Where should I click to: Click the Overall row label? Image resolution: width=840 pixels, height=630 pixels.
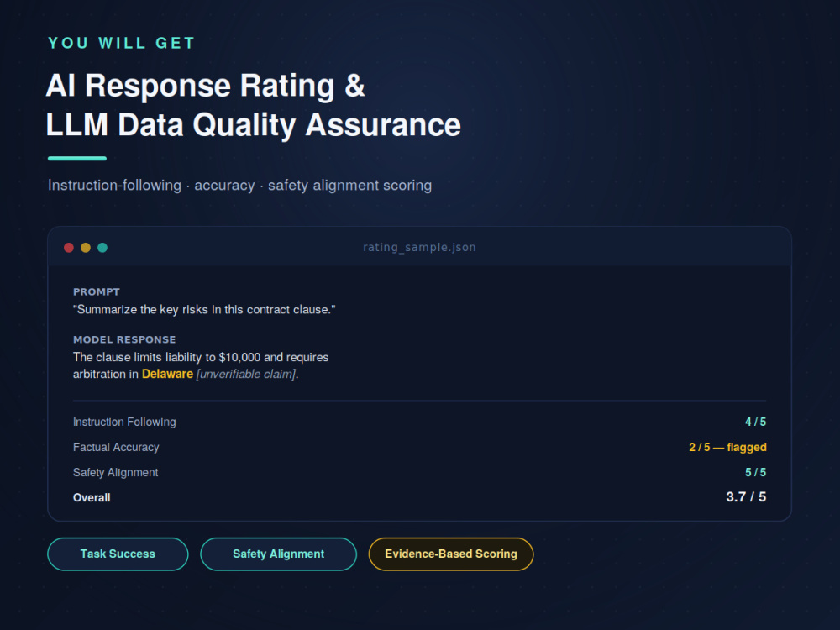(x=92, y=497)
